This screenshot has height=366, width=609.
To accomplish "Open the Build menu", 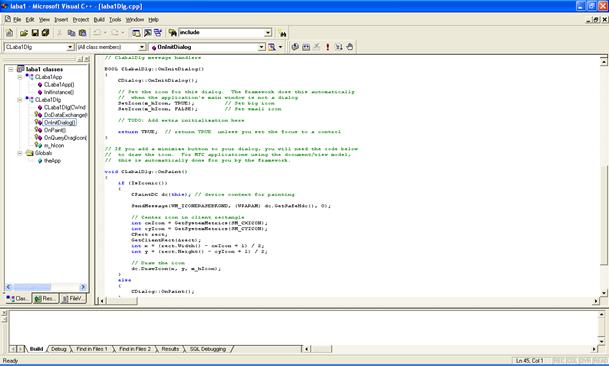I will [x=99, y=19].
